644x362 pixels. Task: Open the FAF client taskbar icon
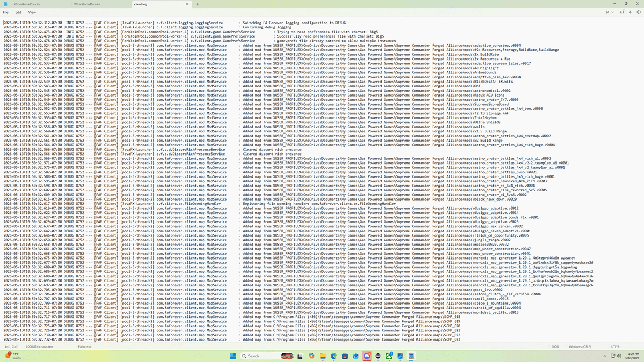coord(378,356)
